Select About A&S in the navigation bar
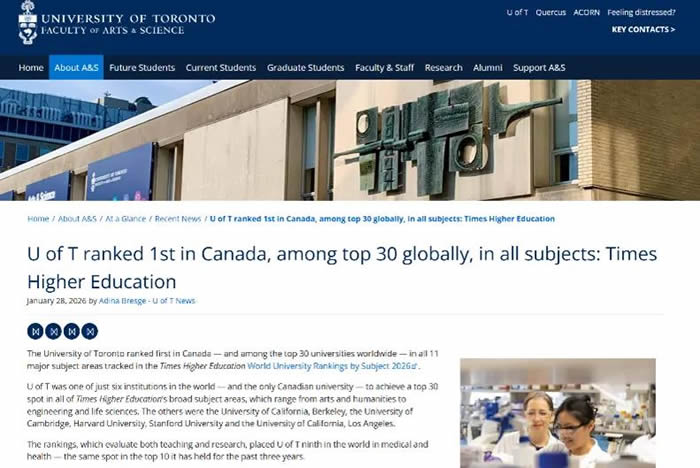The height and width of the screenshot is (468, 700). (x=76, y=68)
